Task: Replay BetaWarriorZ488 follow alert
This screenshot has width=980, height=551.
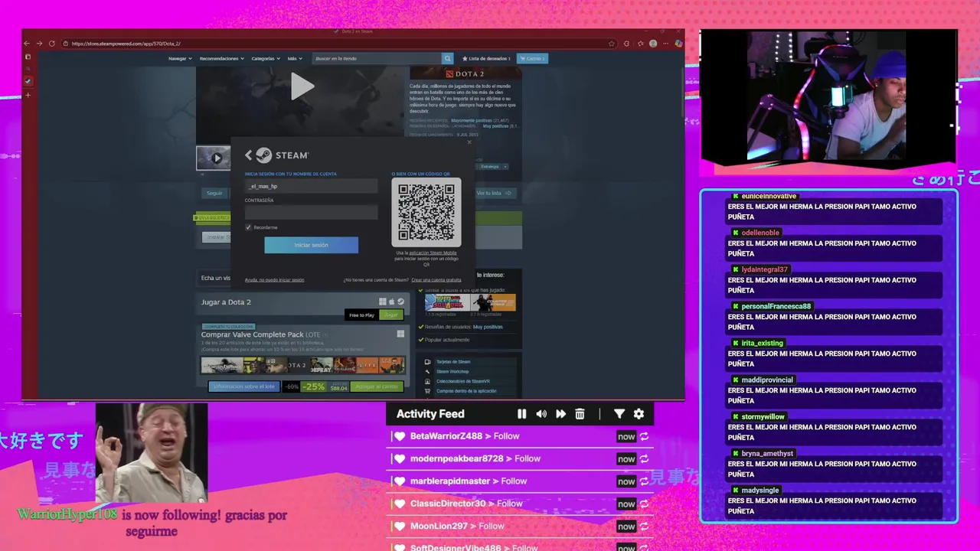Action: pyautogui.click(x=644, y=436)
